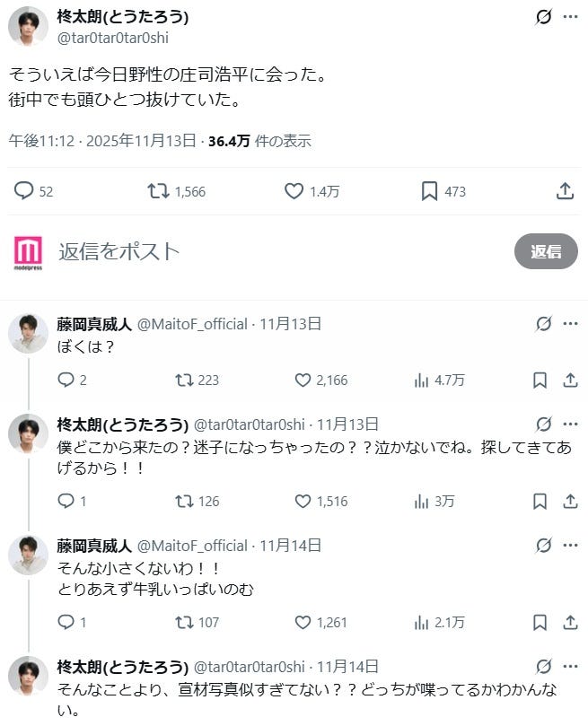
Task: Open more options on the last 柊太朗 reply
Action: 569,667
